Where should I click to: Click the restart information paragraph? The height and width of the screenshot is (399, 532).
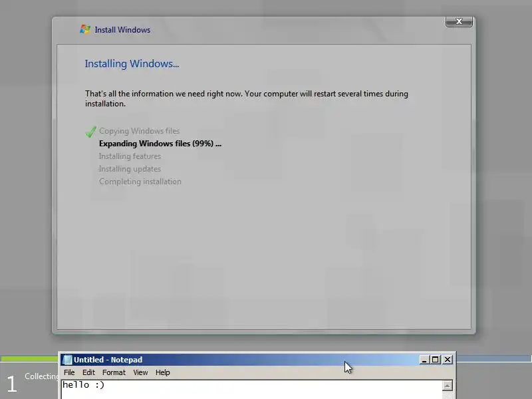point(246,98)
